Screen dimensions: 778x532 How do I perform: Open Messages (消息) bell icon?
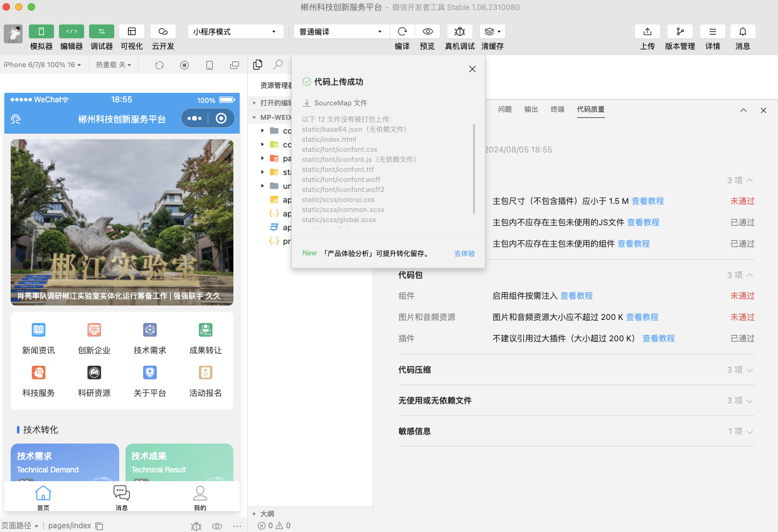coord(743,31)
